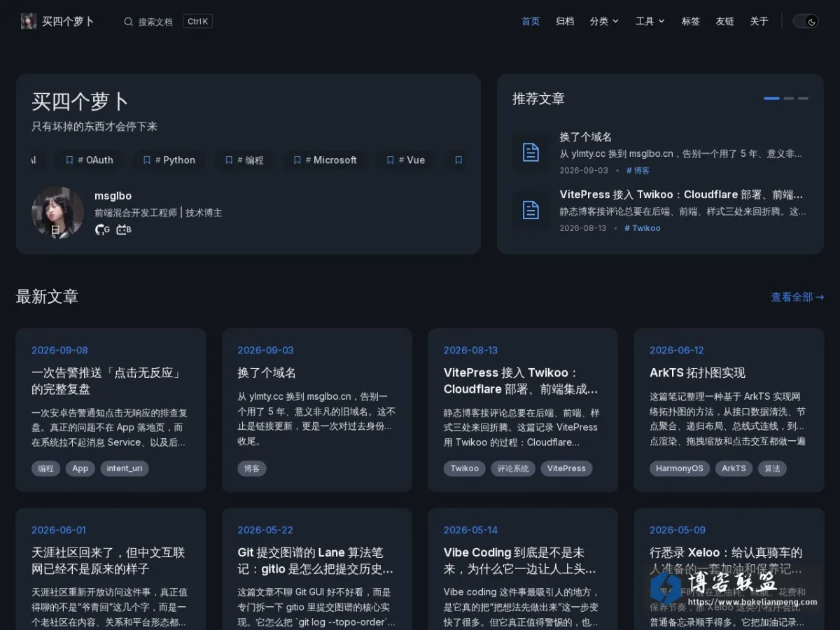Click the search magnifier icon
The image size is (840, 630).
tap(128, 22)
